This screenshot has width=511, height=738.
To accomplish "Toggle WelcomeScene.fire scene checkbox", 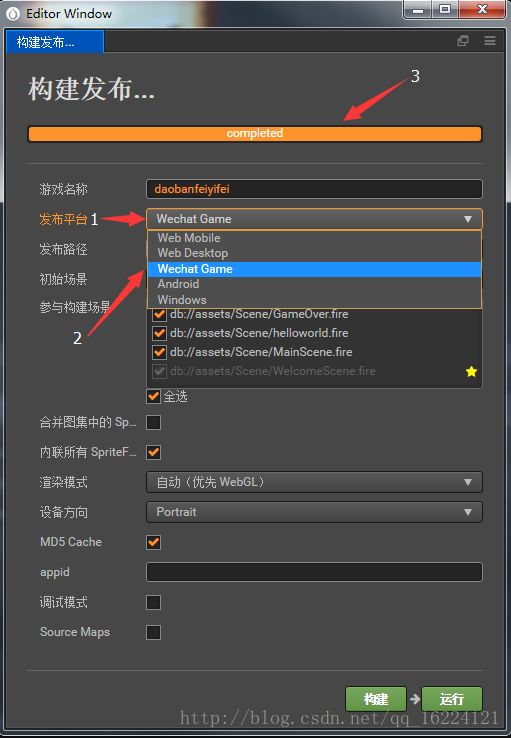I will click(160, 371).
